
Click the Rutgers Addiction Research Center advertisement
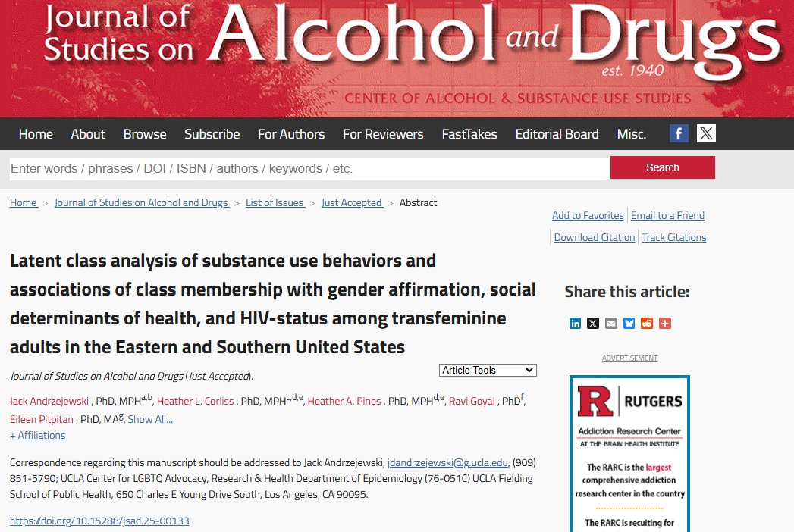[629, 453]
